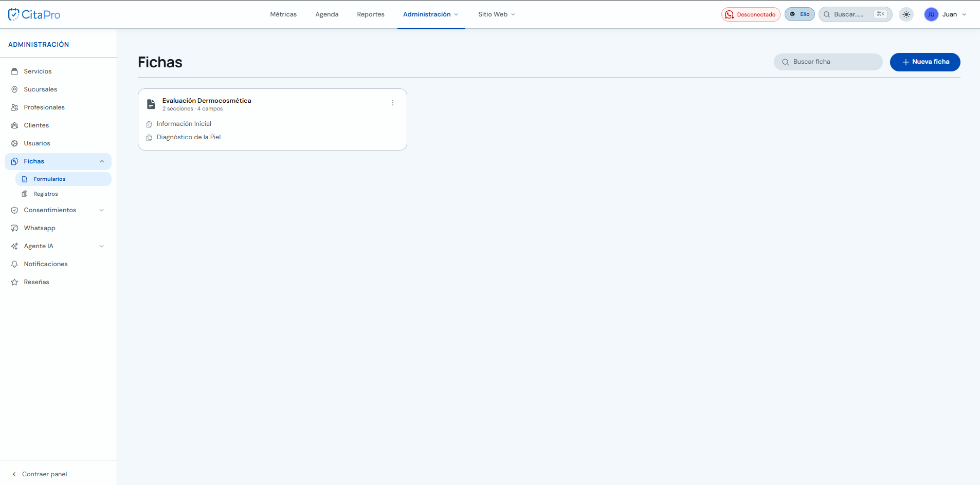Click the Whatsapp chat icon in sidebar
Viewport: 980px width, 485px height.
(14, 228)
